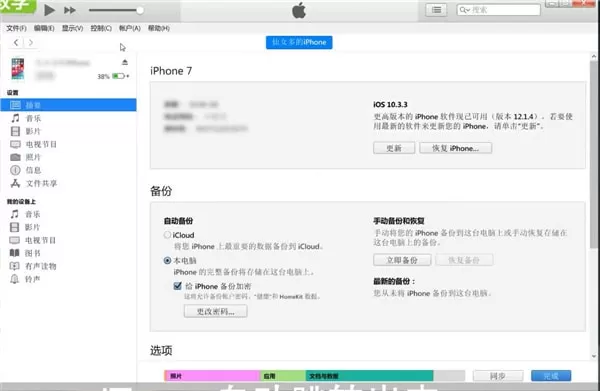Screen dimensions: 600x391
Task: Open the 显示(V) menu
Action: (x=72, y=28)
